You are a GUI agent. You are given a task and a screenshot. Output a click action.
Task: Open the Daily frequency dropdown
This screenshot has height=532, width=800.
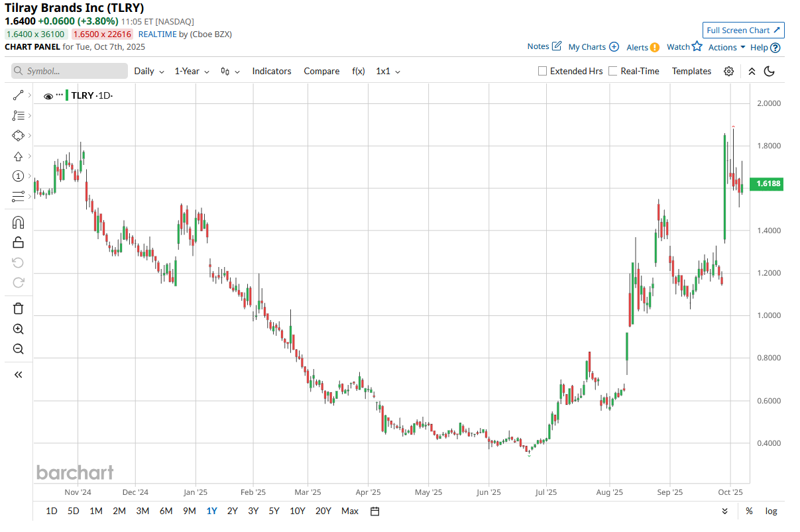coord(149,71)
